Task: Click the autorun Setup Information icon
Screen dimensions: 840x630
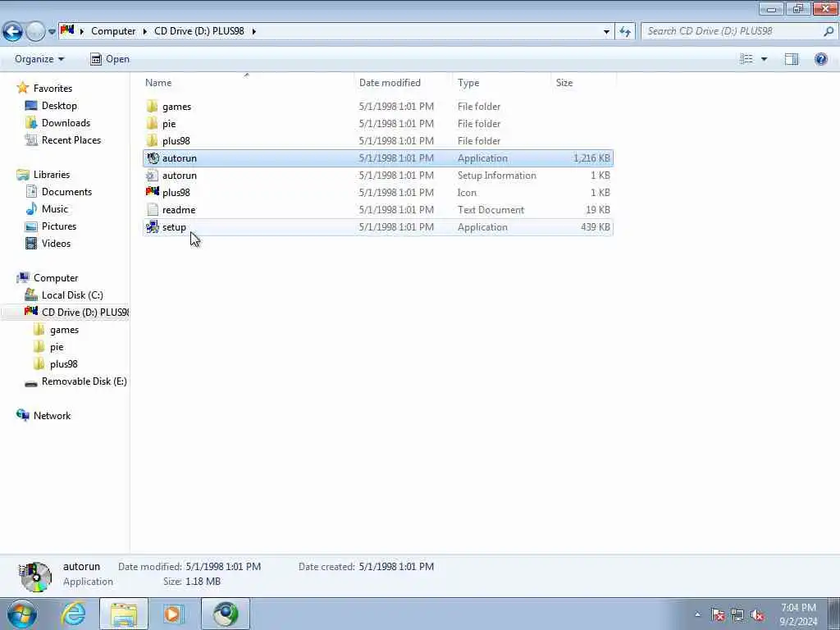Action: pyautogui.click(x=152, y=176)
